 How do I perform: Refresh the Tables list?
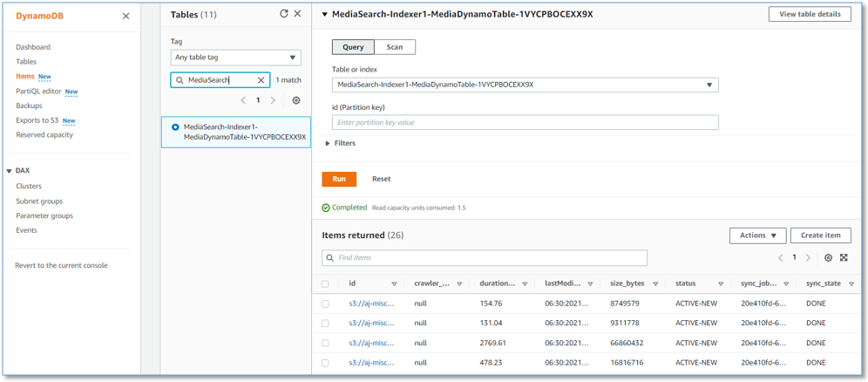pos(284,14)
